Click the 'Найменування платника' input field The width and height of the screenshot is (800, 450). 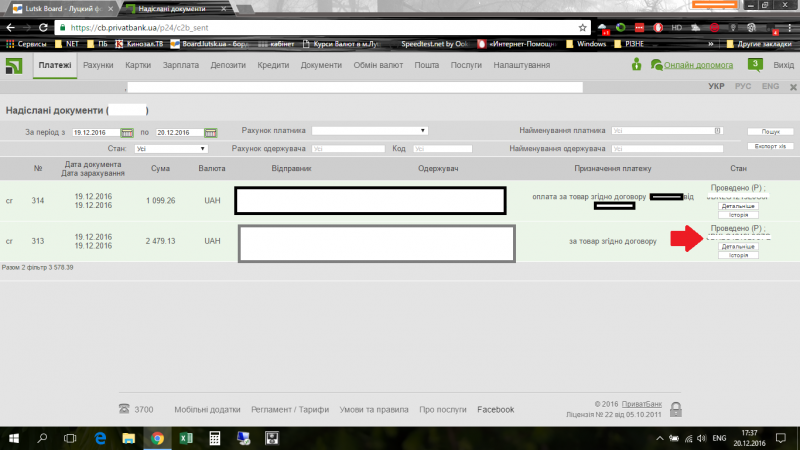coord(666,131)
